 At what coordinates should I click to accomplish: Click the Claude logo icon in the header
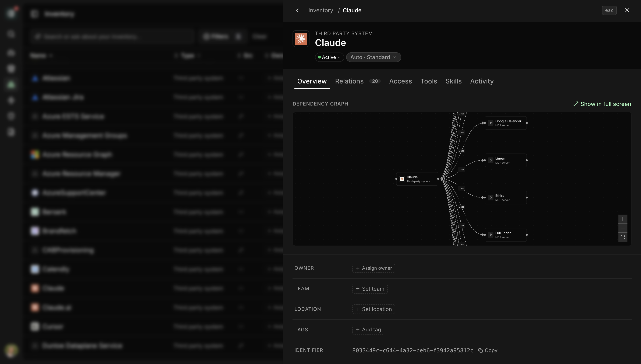[301, 39]
